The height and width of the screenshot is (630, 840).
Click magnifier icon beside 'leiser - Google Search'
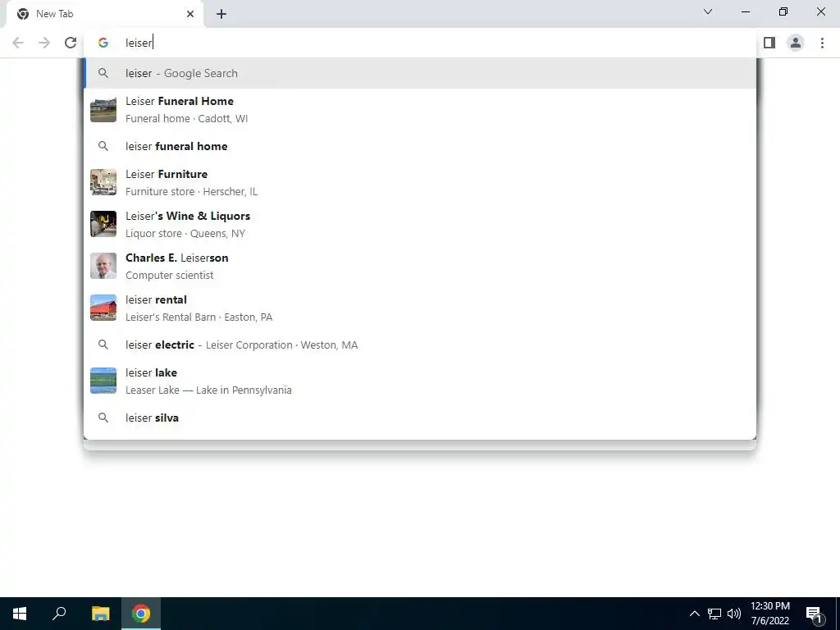tap(103, 73)
